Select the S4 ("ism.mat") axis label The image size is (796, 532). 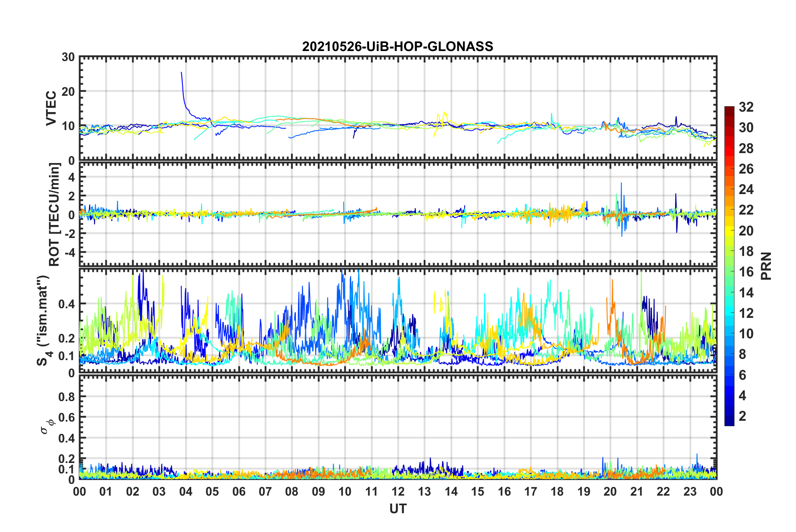(43, 320)
